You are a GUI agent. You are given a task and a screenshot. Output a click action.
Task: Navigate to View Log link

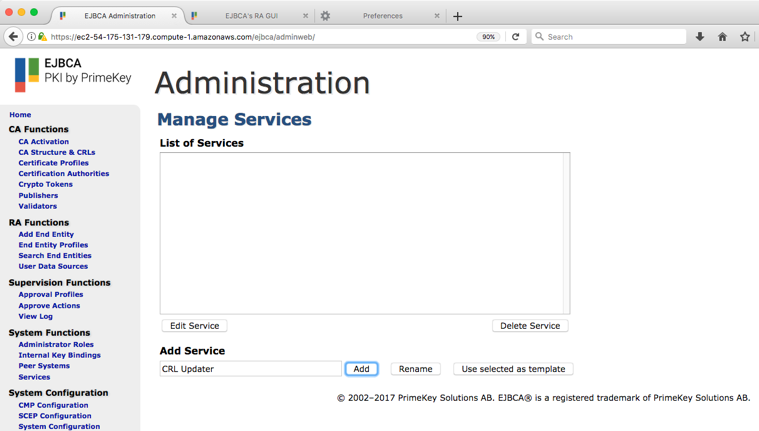(35, 316)
